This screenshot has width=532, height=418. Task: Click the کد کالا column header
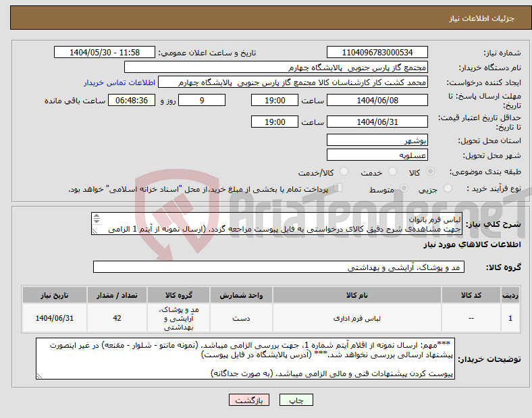pos(471,295)
